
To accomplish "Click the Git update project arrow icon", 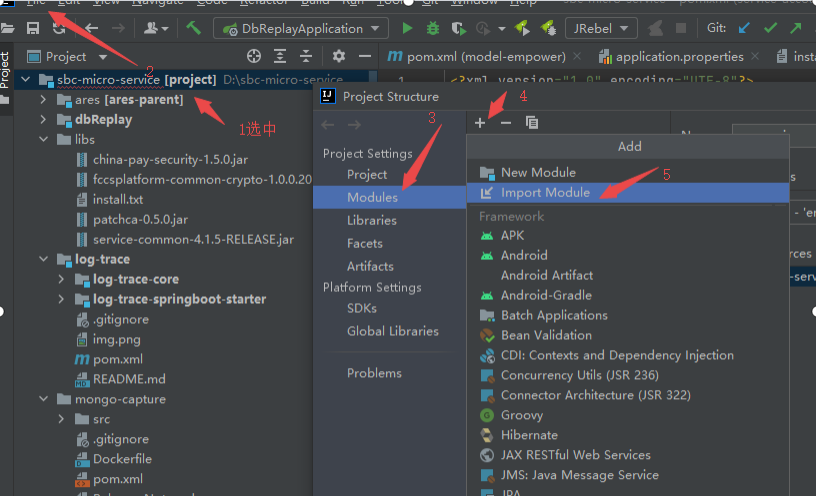I will coord(744,28).
